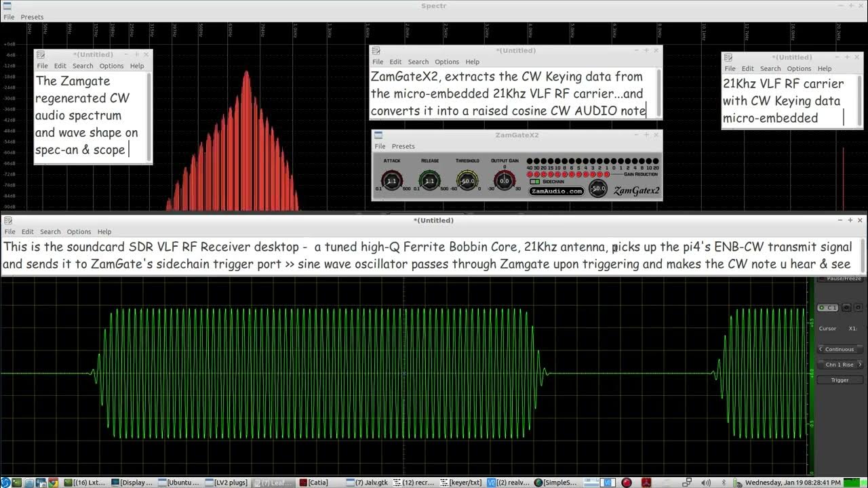This screenshot has width=868, height=488.
Task: Switch to the (16) Lxt... taskbar window
Action: pyautogui.click(x=85, y=483)
